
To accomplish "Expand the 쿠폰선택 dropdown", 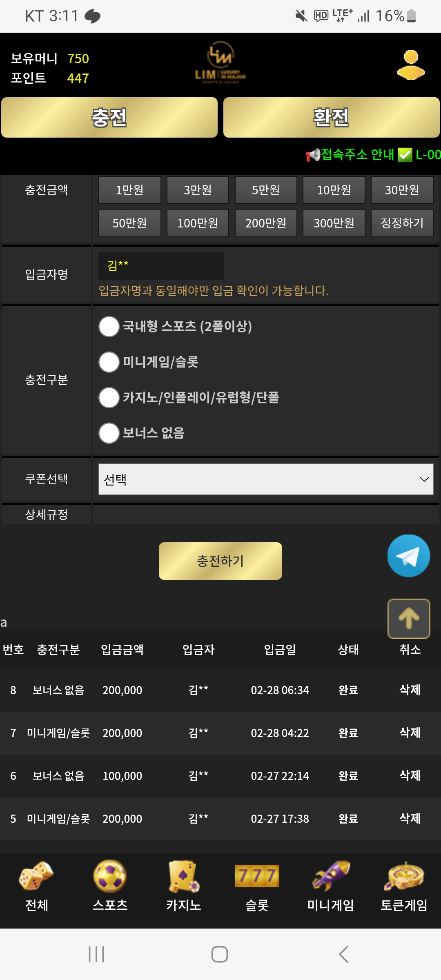I will click(266, 479).
